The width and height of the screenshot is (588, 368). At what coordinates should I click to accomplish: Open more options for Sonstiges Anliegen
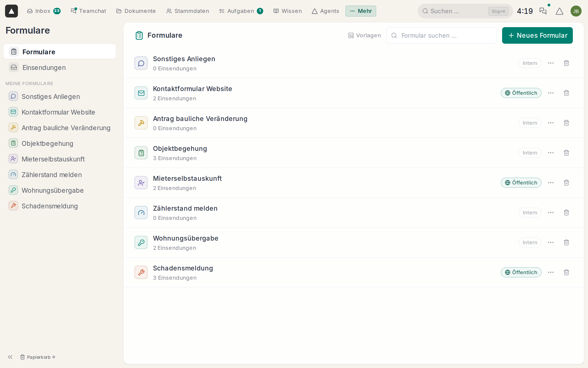551,63
